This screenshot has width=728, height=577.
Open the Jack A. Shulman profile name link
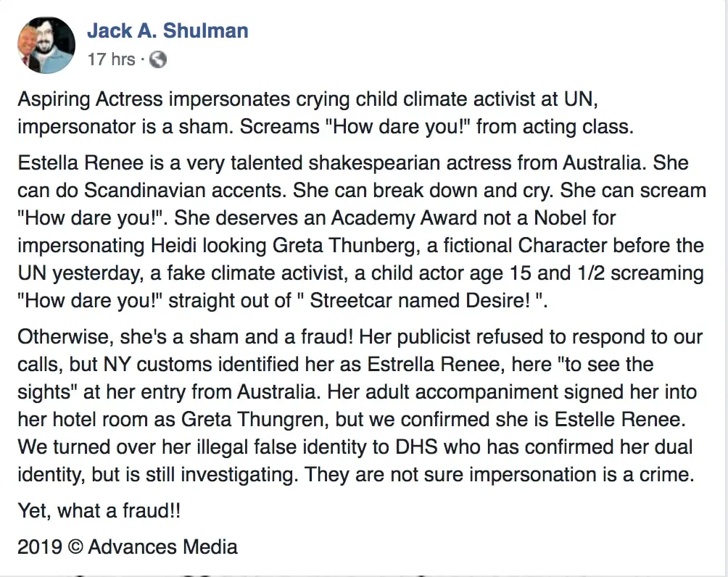167,30
